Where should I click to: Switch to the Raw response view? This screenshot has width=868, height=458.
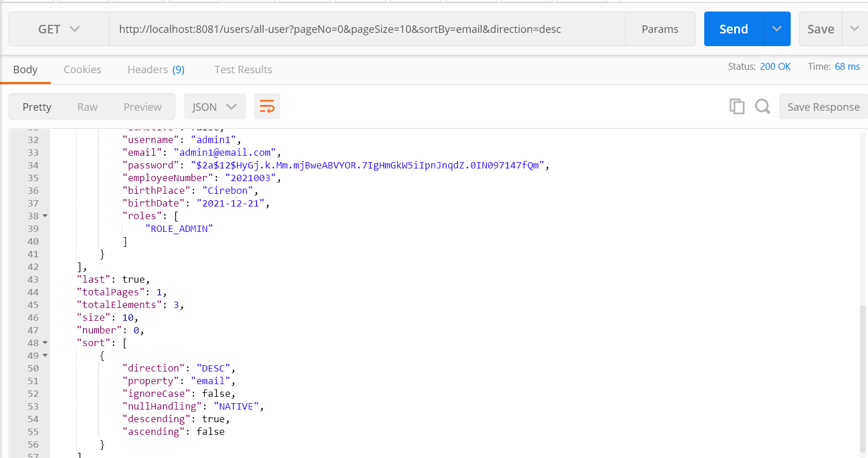coord(87,106)
